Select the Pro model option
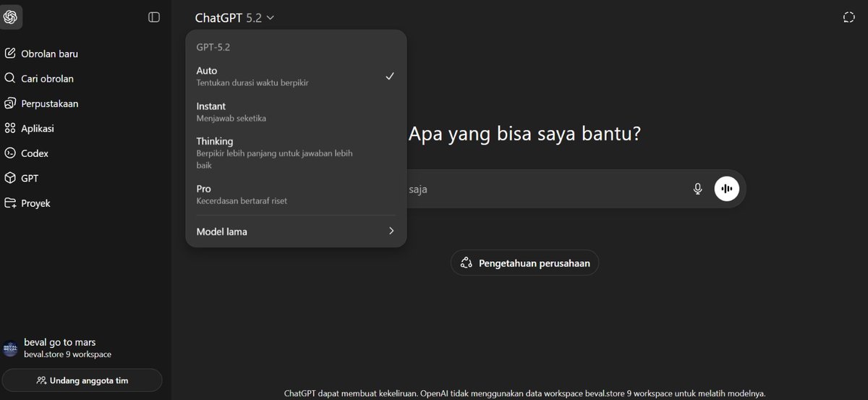 [296, 194]
